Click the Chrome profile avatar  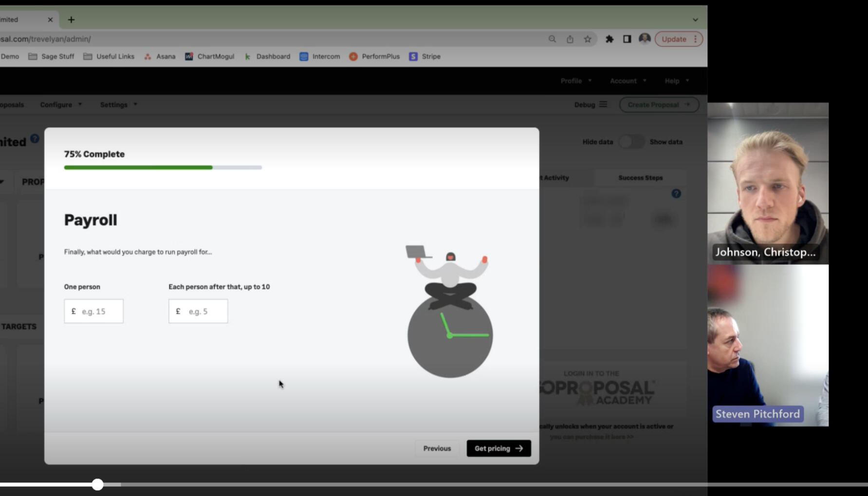[x=645, y=39]
